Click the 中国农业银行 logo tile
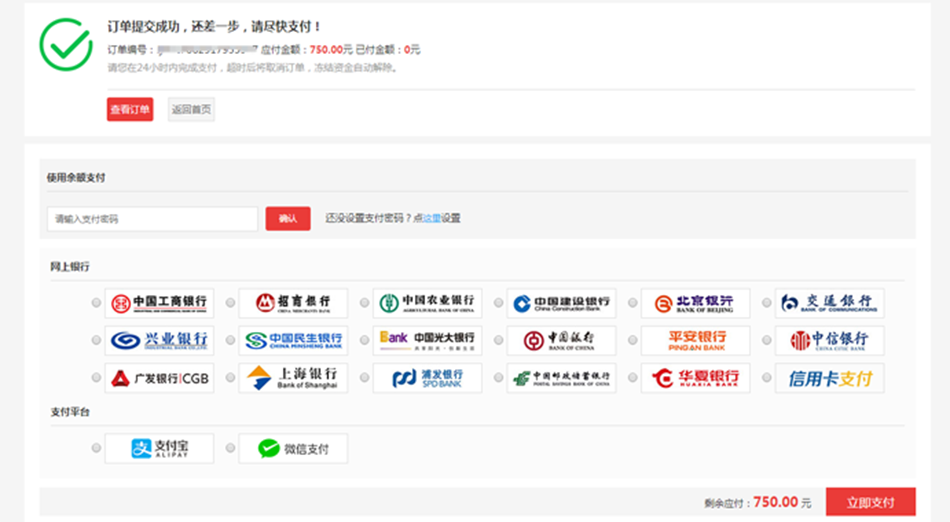 click(x=427, y=303)
